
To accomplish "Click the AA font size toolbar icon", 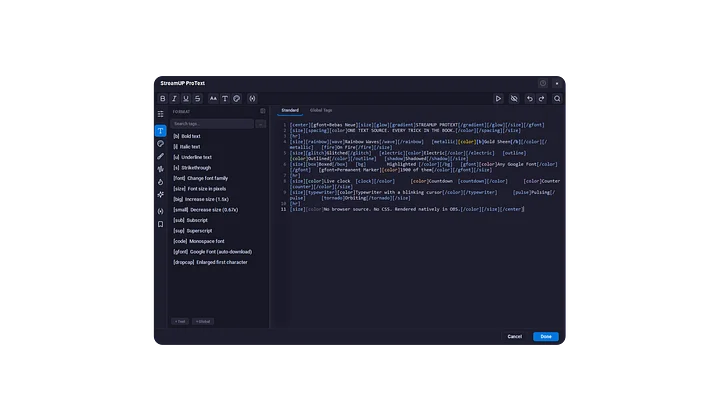I will coord(213,99).
